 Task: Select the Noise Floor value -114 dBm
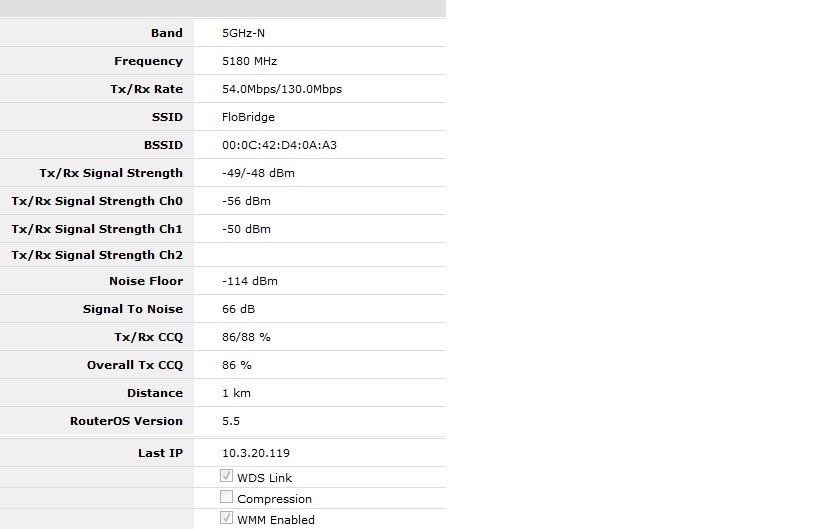[x=250, y=281]
